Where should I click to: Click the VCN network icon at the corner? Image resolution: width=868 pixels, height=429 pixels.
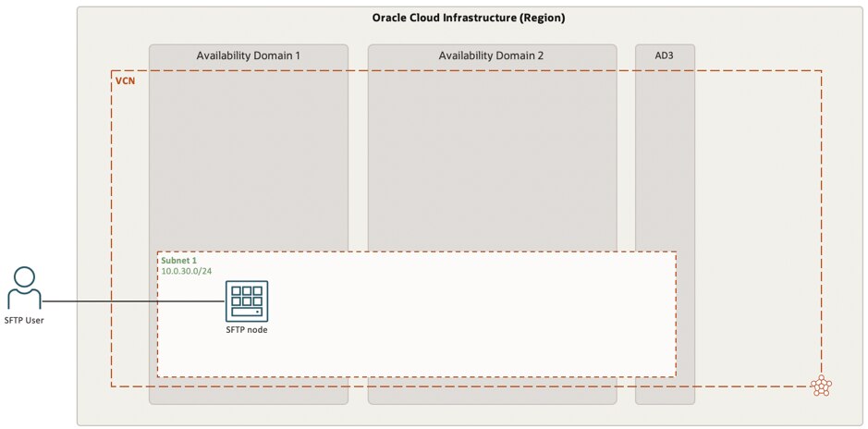click(821, 386)
